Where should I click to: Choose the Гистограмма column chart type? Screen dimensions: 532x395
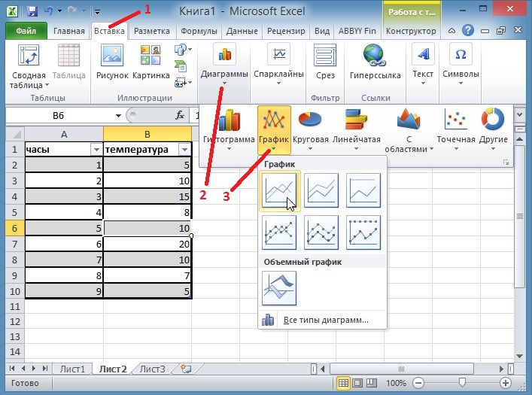click(x=229, y=129)
